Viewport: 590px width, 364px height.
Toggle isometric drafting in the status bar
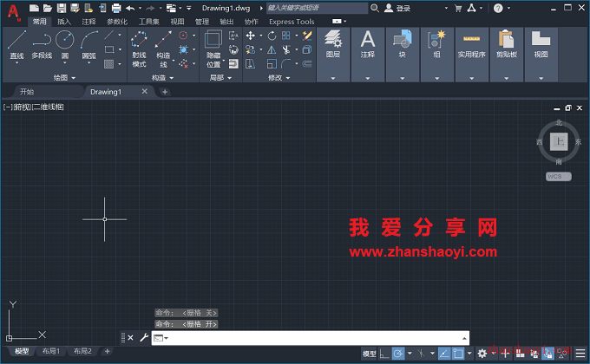(421, 353)
